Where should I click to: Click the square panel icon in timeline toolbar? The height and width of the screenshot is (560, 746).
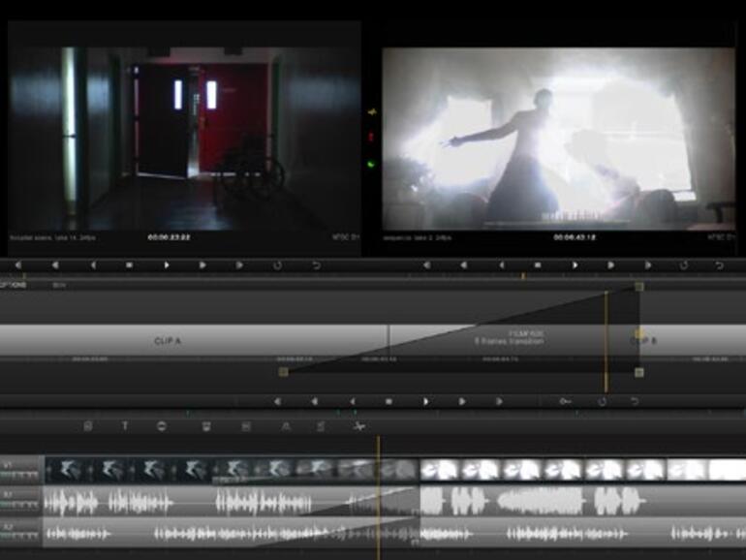coord(246,426)
